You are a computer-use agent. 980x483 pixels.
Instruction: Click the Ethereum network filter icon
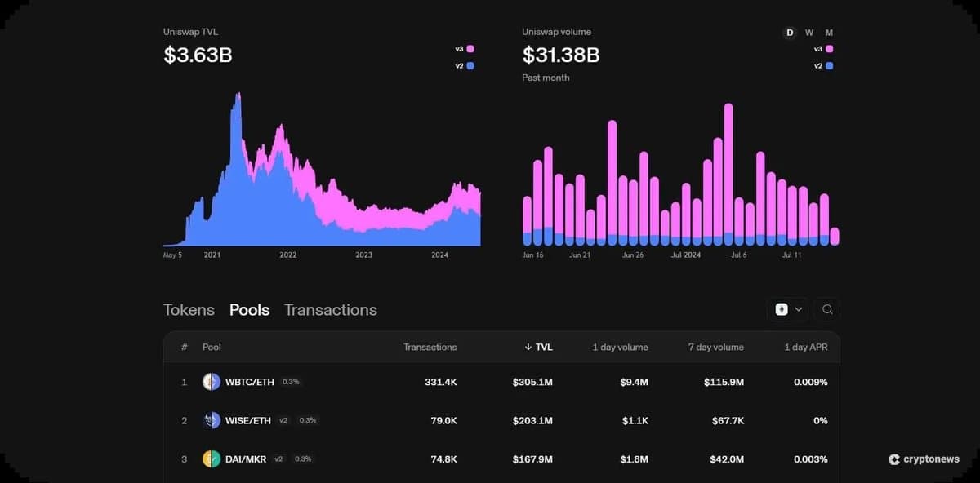pyautogui.click(x=782, y=310)
